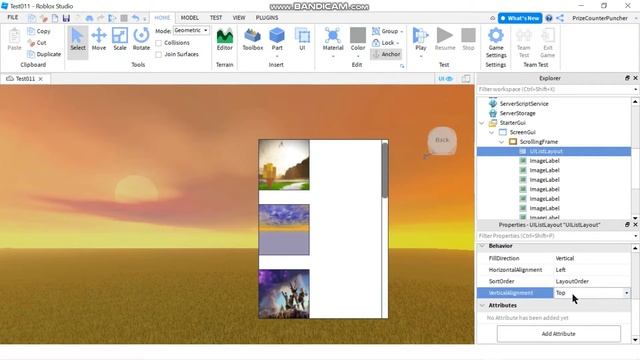Image resolution: width=640 pixels, height=360 pixels.
Task: Open the Material picker
Action: pos(333,40)
